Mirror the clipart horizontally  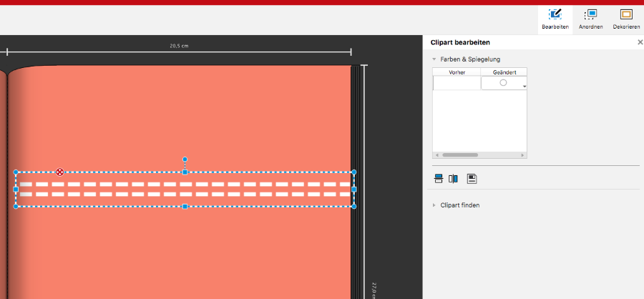tap(453, 179)
